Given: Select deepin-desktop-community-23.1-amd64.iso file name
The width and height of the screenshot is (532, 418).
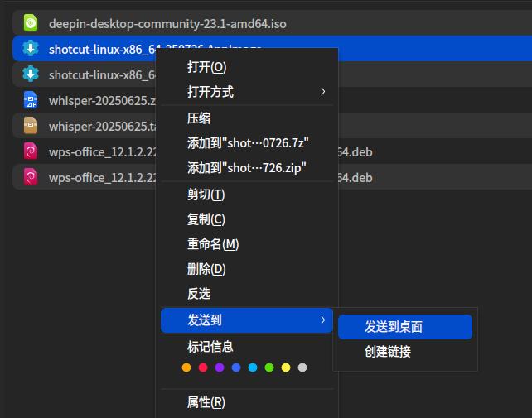Looking at the screenshot, I should coord(167,24).
